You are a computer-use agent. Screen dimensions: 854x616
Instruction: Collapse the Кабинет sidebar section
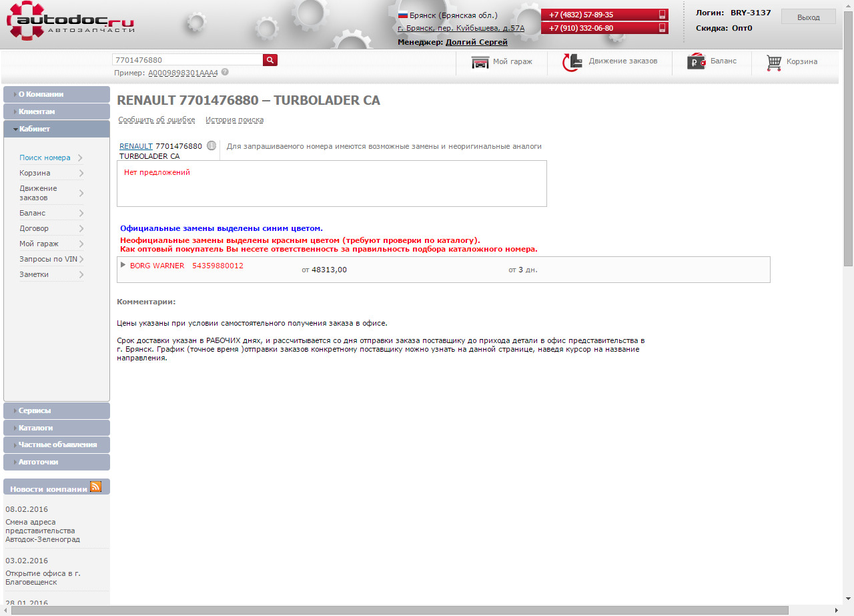point(57,129)
